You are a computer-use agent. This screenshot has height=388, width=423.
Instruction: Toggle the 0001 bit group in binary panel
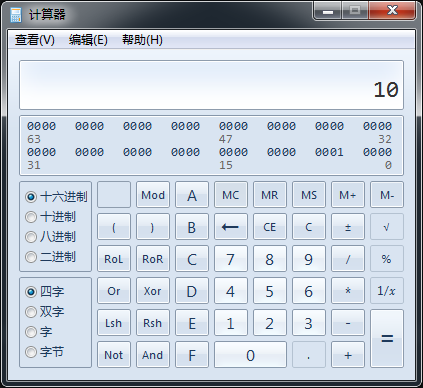pyautogui.click(x=329, y=152)
